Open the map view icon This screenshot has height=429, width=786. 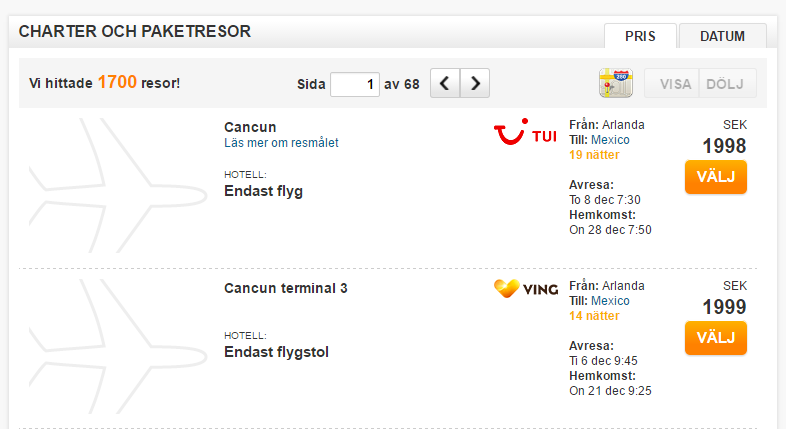[616, 83]
